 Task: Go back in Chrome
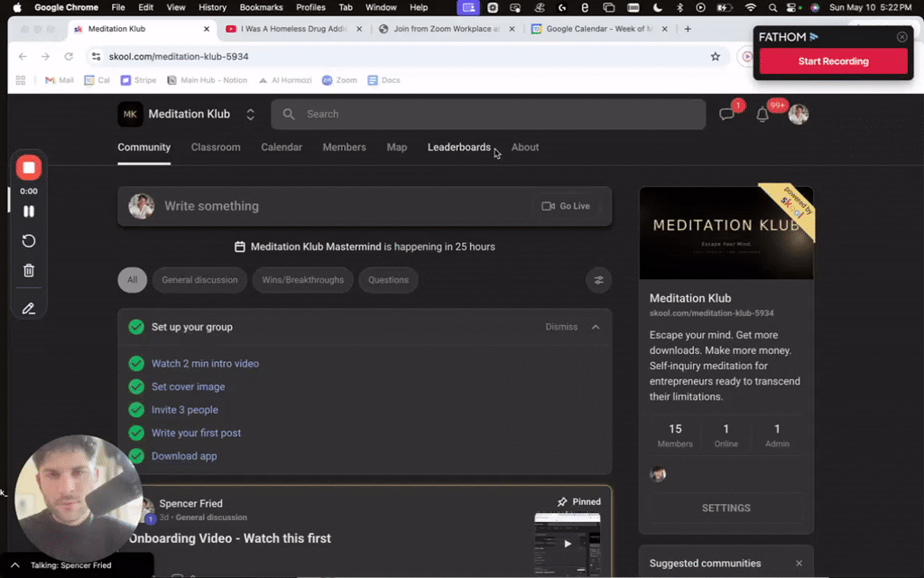click(x=23, y=57)
